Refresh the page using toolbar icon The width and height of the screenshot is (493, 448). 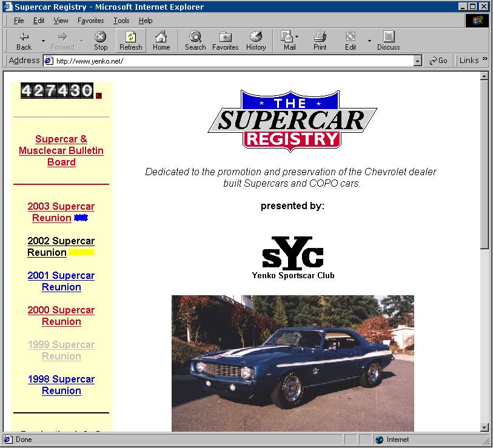pyautogui.click(x=130, y=36)
